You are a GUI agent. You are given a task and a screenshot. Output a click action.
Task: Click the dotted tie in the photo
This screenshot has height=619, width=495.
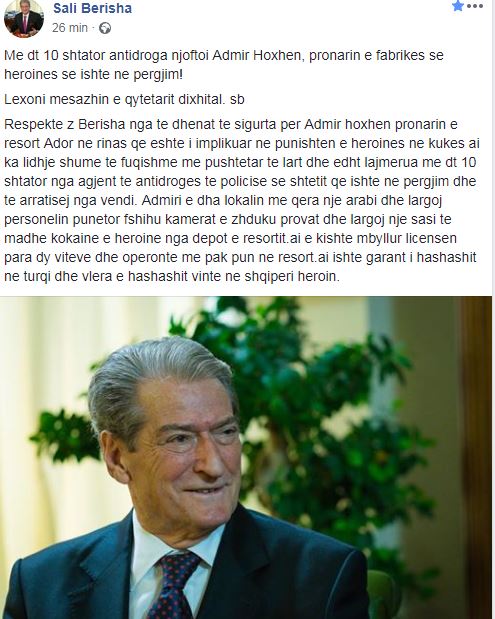(x=173, y=585)
